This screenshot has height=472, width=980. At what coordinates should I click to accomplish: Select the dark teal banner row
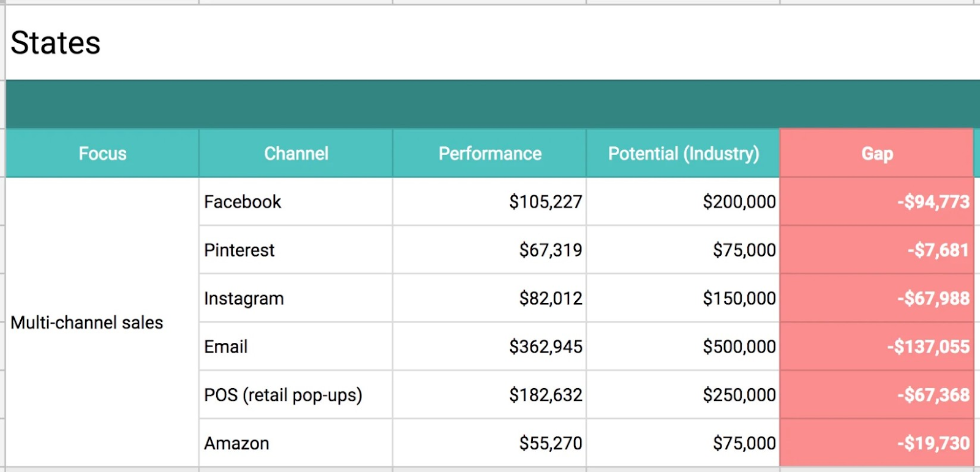pos(490,104)
